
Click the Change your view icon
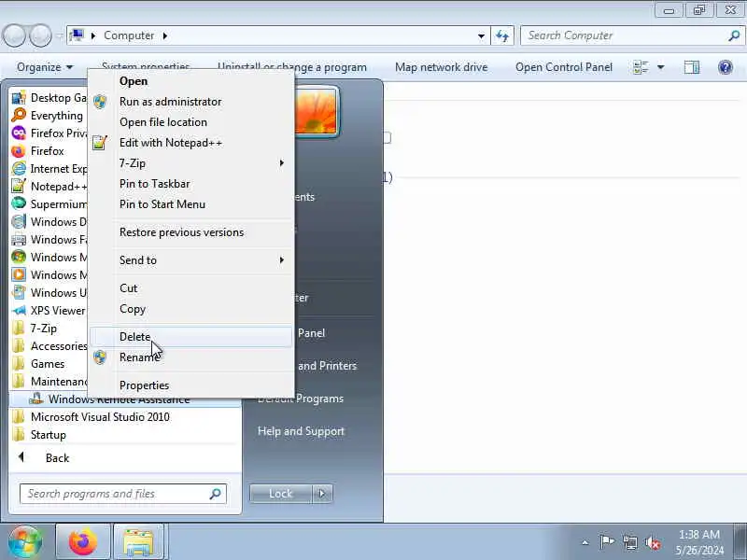tap(641, 67)
